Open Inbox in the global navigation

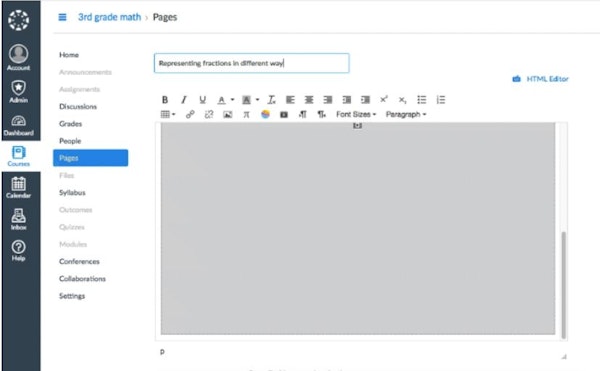click(x=18, y=219)
